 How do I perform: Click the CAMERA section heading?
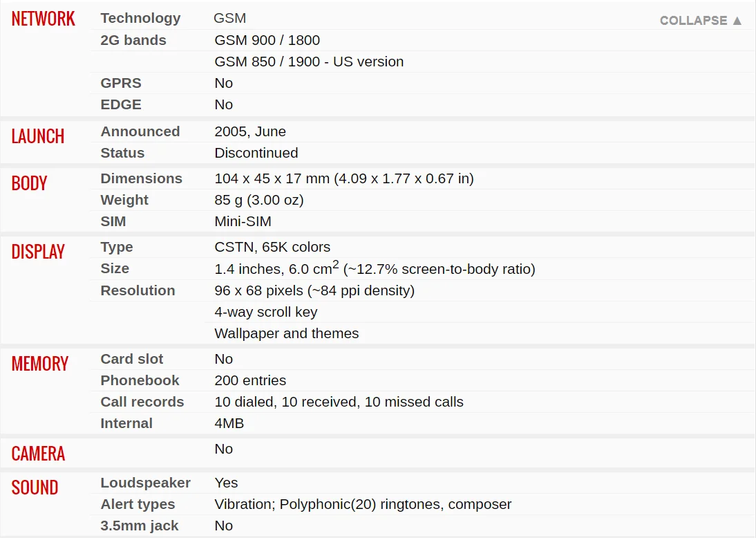(x=38, y=454)
